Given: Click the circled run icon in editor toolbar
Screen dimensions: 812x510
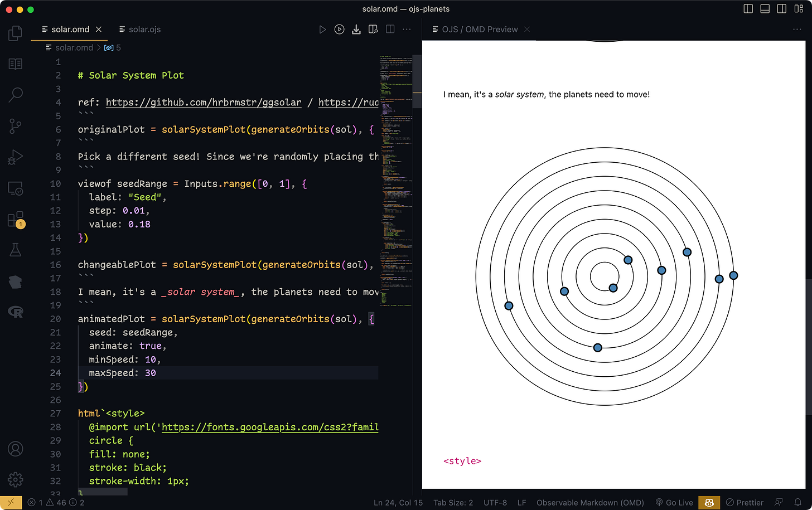Looking at the screenshot, I should tap(339, 30).
